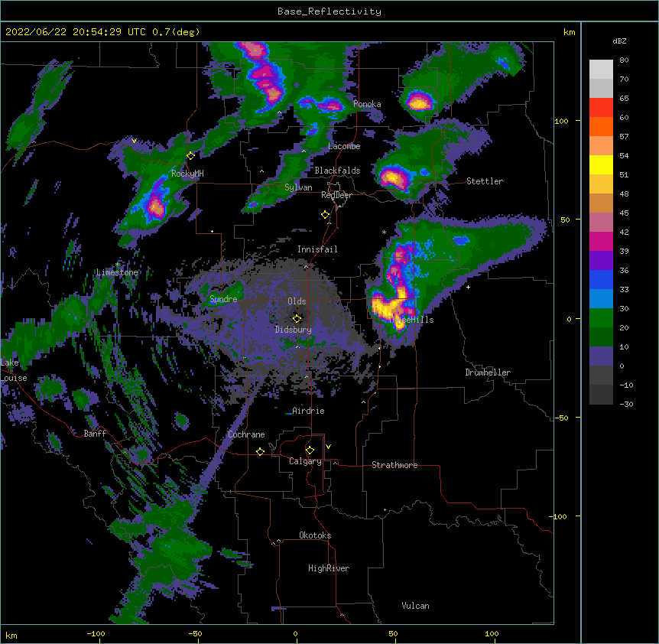Click the Sylvan city label
The image size is (659, 644).
point(298,187)
